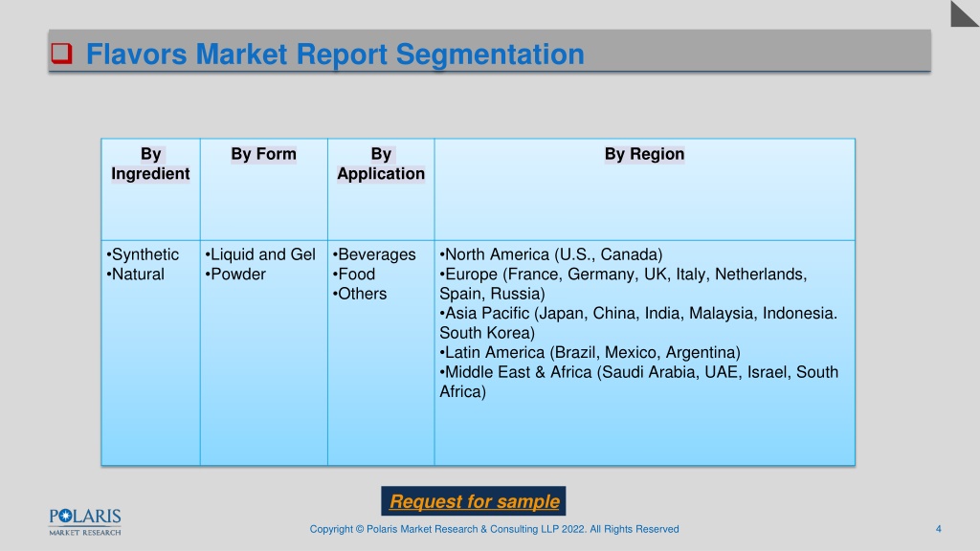
Task: Click the North America (U.S., Canada) line
Action: [550, 254]
